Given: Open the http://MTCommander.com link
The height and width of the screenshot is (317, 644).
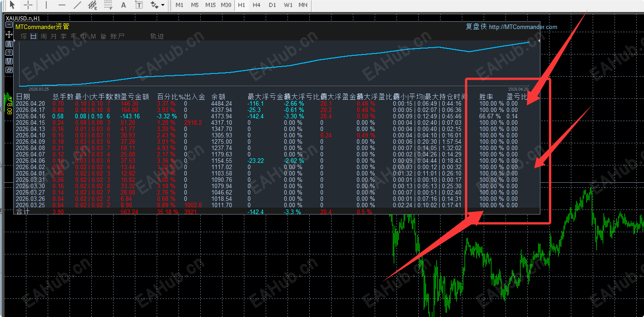Looking at the screenshot, I should (523, 27).
